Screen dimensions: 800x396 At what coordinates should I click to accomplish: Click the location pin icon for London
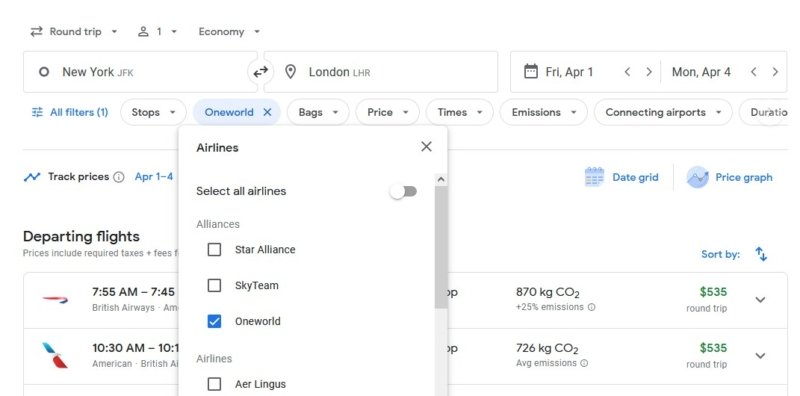pos(290,72)
